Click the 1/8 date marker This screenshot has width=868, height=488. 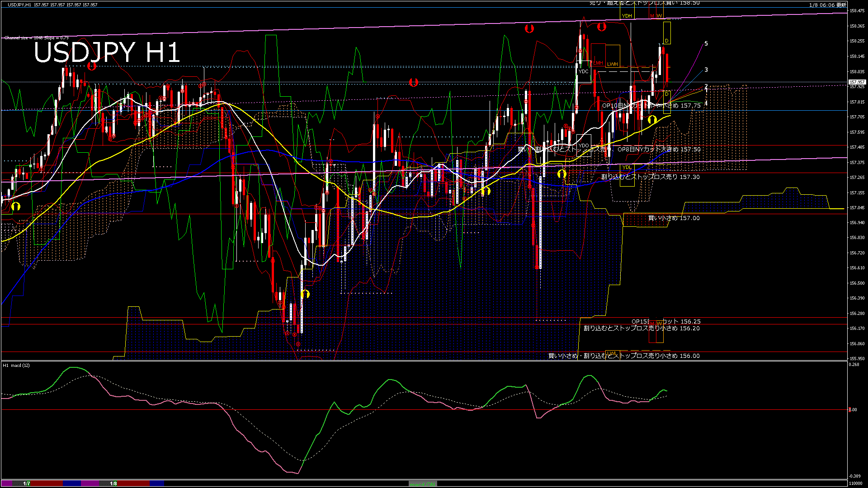(x=113, y=483)
